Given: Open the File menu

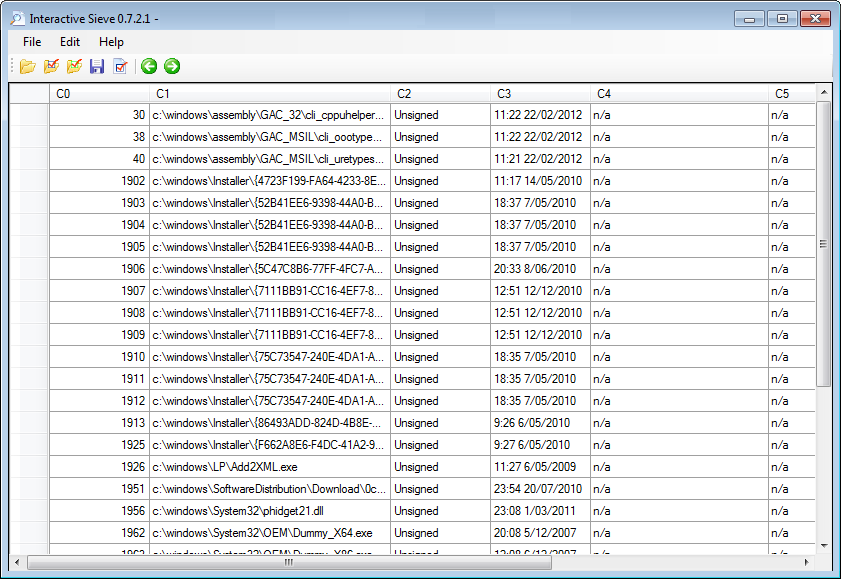Looking at the screenshot, I should click(x=32, y=42).
